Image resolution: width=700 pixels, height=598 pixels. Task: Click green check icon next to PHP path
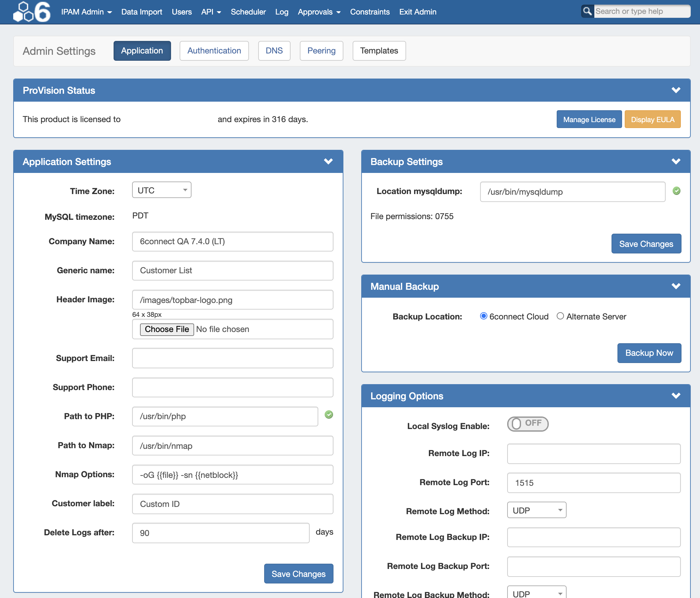pyautogui.click(x=329, y=415)
